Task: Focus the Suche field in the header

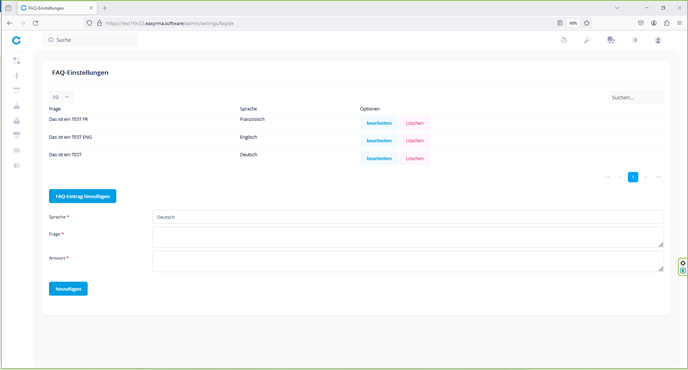Action: point(91,40)
